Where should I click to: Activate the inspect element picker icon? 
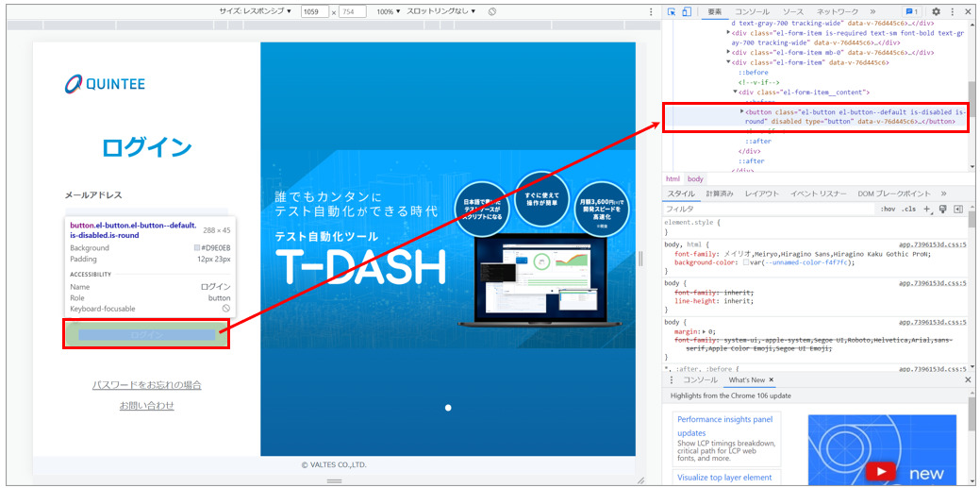point(672,11)
